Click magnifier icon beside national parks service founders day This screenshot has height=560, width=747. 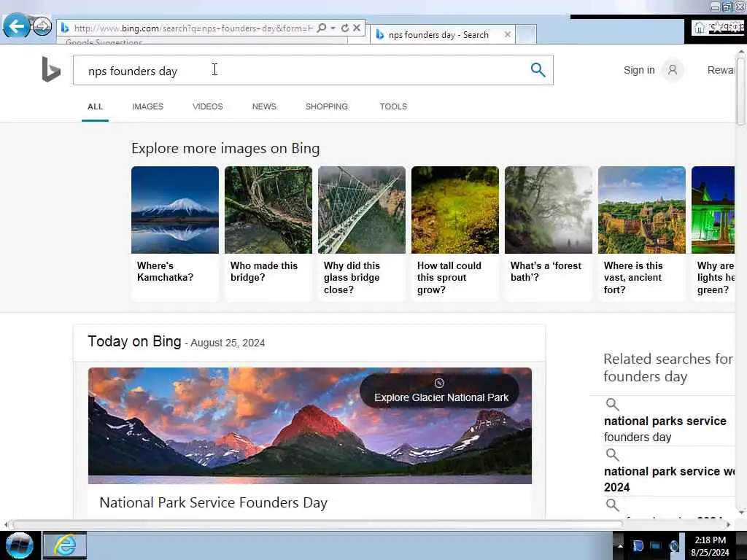612,405
